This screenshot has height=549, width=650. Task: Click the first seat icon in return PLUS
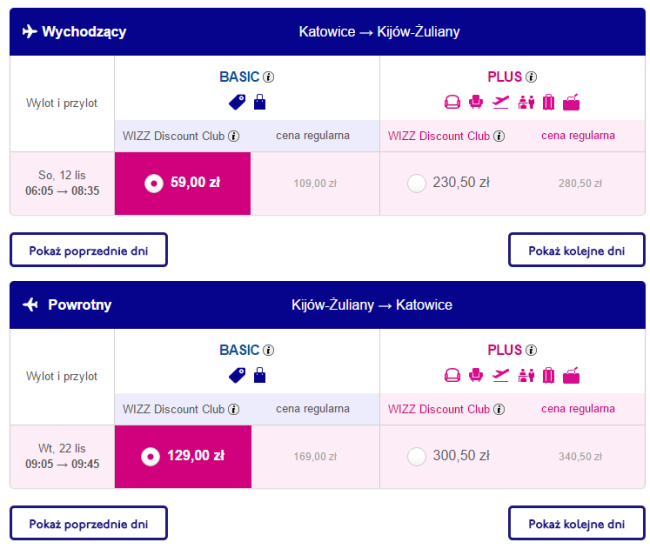(x=451, y=375)
